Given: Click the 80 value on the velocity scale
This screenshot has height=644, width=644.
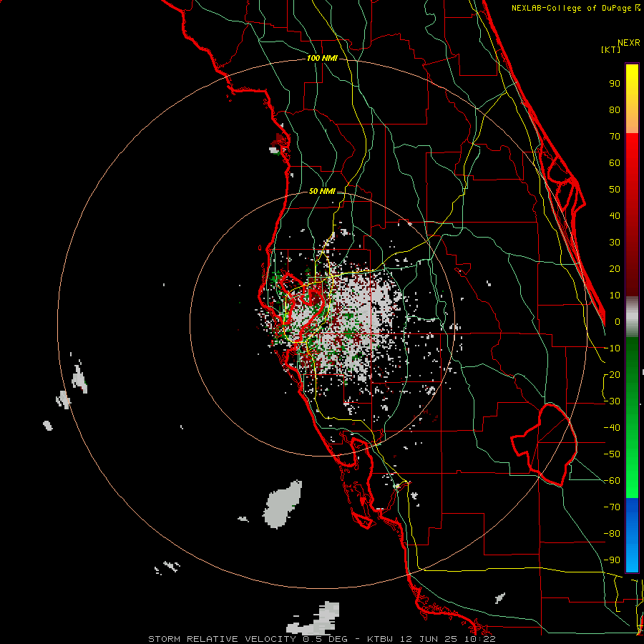Looking at the screenshot, I should tap(615, 110).
